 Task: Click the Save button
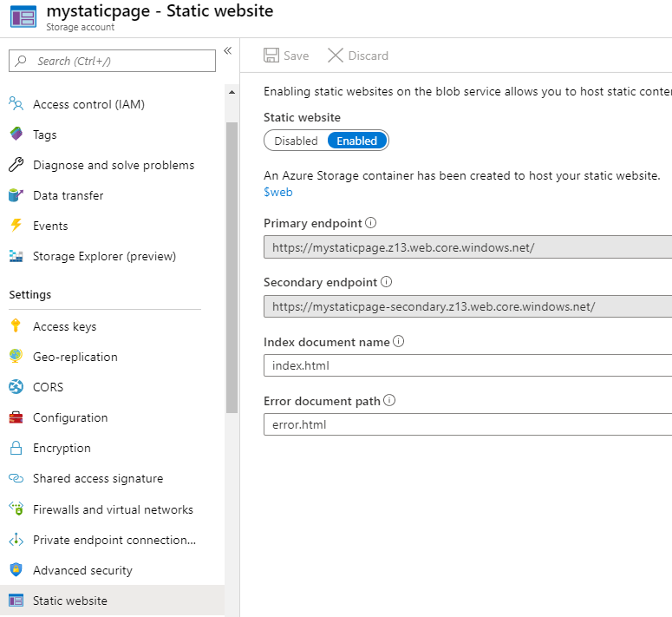click(286, 56)
